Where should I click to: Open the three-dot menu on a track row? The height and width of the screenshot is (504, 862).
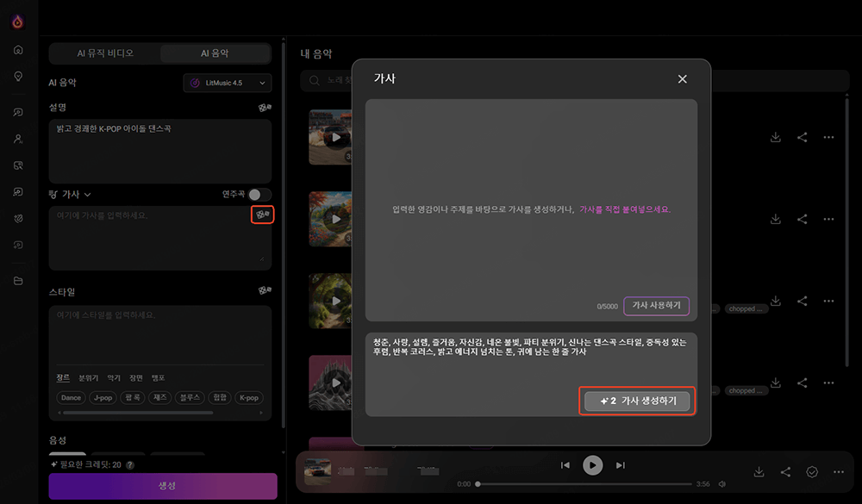click(x=828, y=137)
